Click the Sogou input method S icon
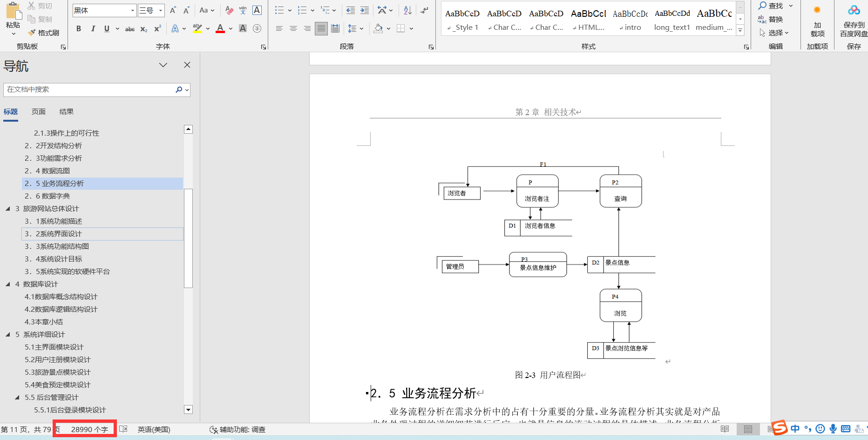Screen dimensions: 868x440 click(x=779, y=427)
